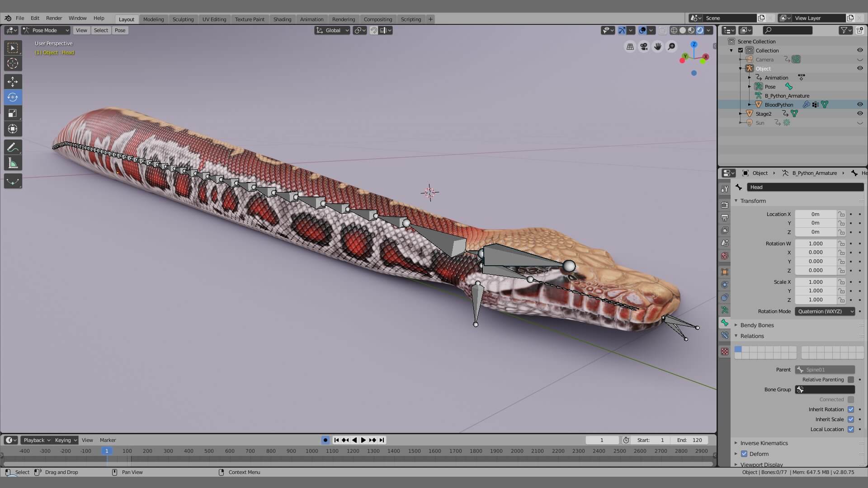Uncheck Local Location checkbox

pos(851,429)
